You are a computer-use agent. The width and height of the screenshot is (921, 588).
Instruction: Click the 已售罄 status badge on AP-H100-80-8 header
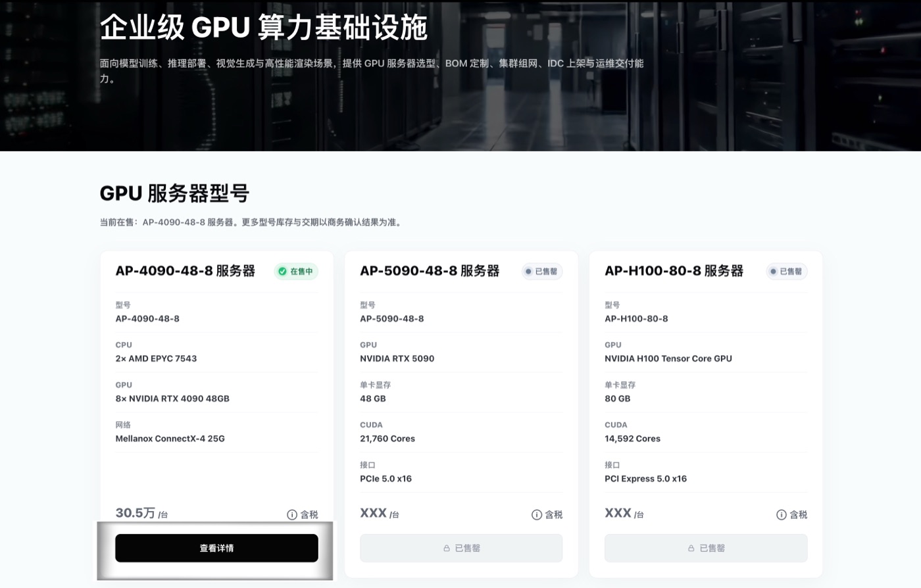(787, 271)
